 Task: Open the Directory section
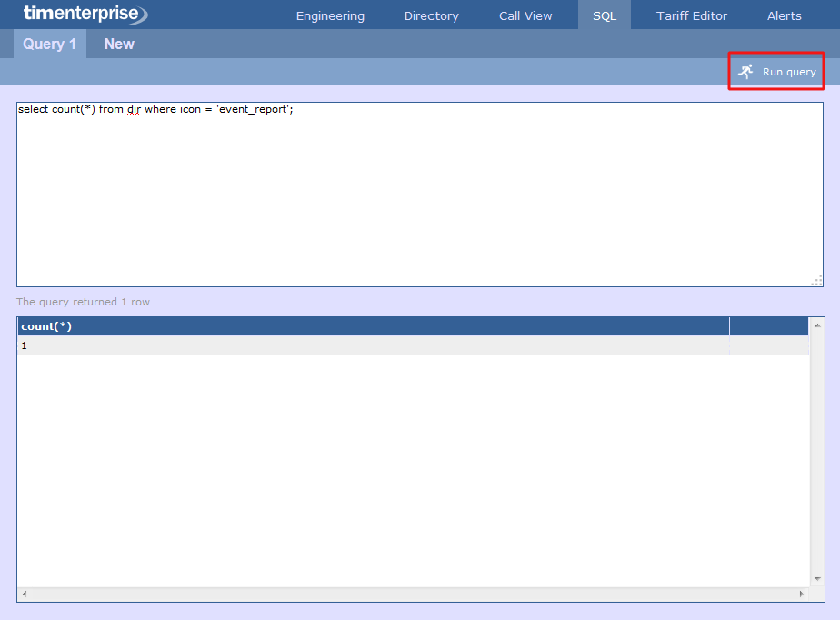tap(431, 15)
